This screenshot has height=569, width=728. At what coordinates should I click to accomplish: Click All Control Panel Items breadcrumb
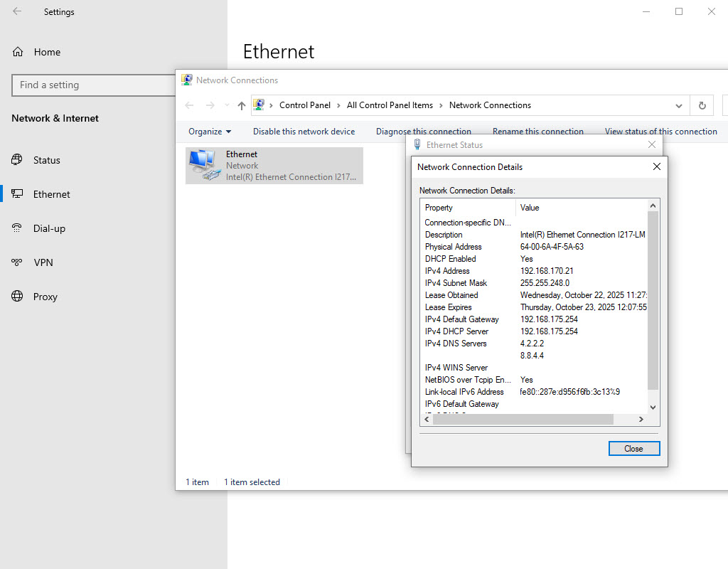click(390, 105)
